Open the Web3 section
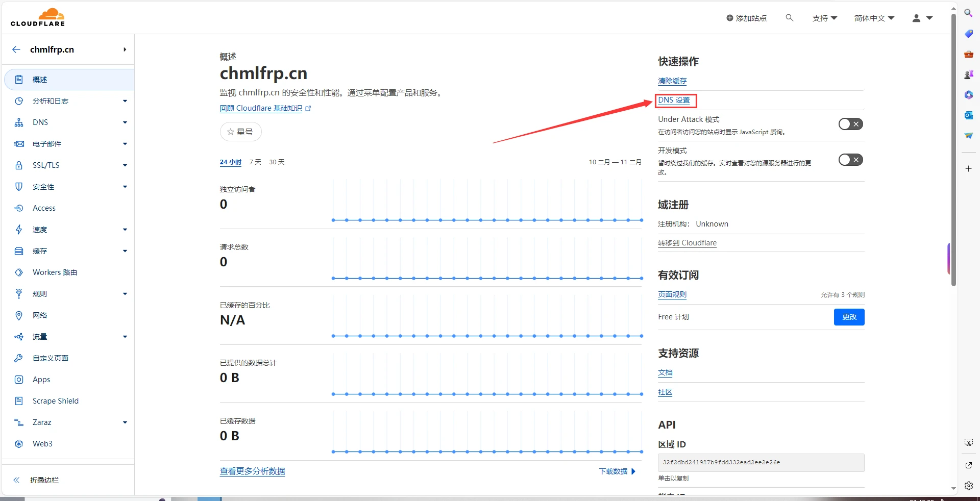The width and height of the screenshot is (980, 501). coord(42,444)
